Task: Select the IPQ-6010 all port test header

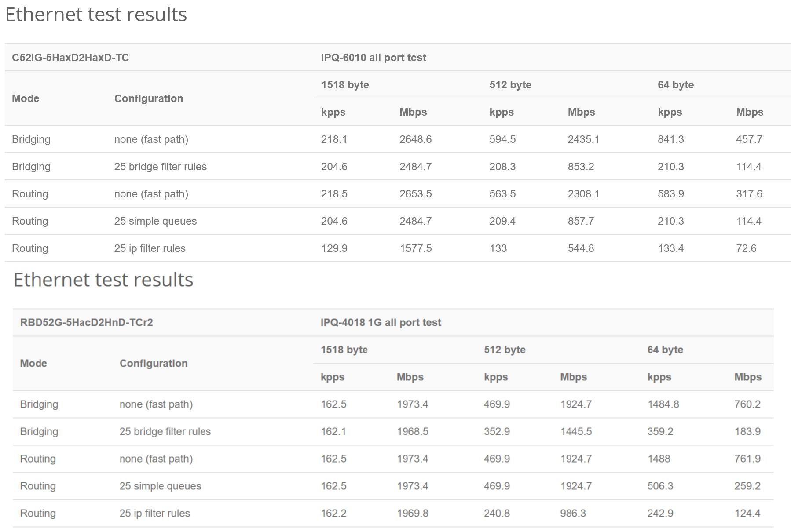Action: [x=374, y=58]
